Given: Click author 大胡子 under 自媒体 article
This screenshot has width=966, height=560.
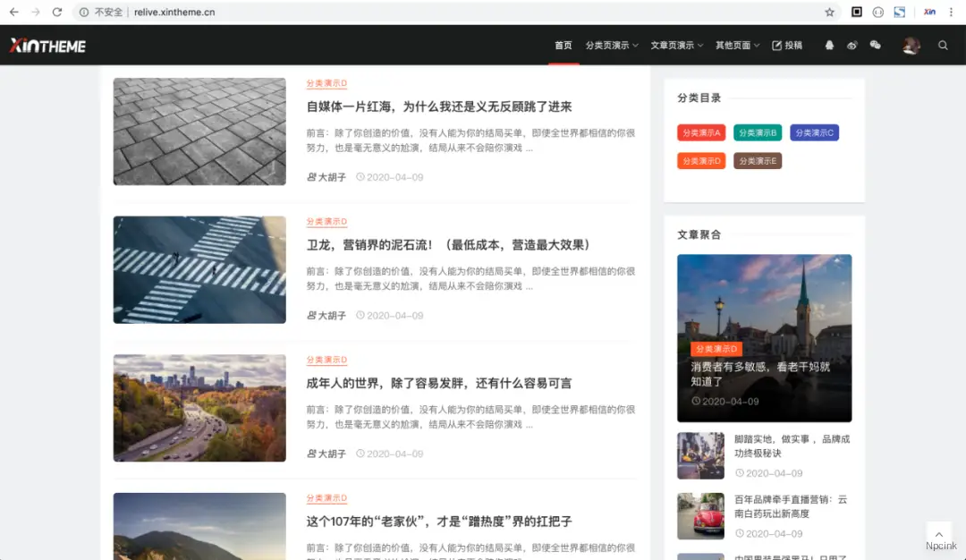Looking at the screenshot, I should (326, 177).
